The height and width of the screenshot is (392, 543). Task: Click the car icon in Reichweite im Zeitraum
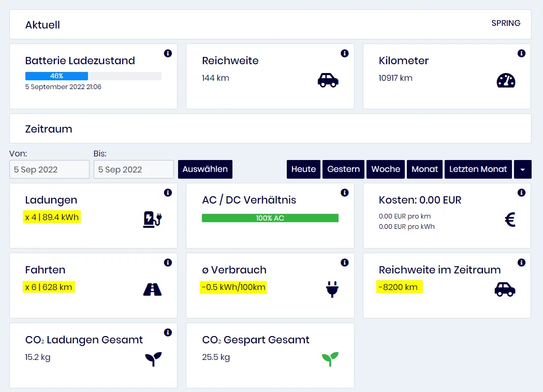[505, 289]
